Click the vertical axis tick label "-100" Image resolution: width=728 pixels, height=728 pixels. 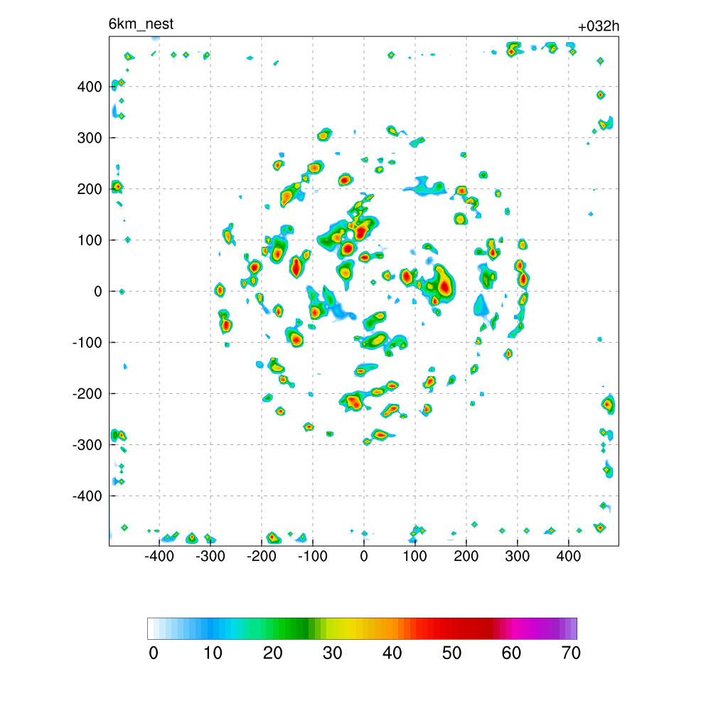point(87,343)
